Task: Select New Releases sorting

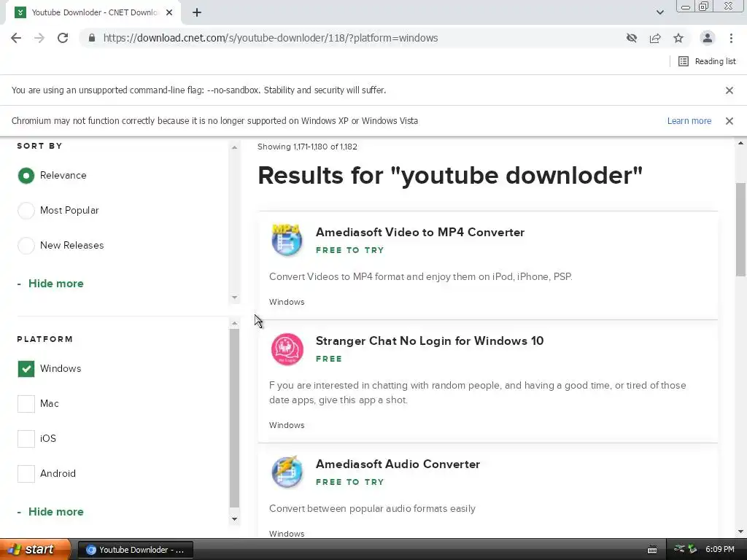Action: pos(26,246)
